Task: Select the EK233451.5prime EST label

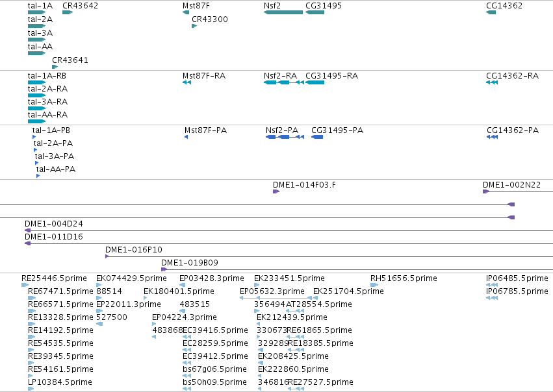Action: click(x=289, y=278)
